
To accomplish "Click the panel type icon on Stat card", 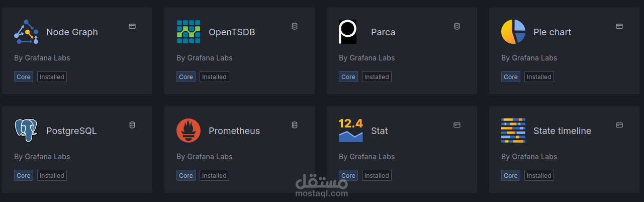I will pyautogui.click(x=457, y=125).
